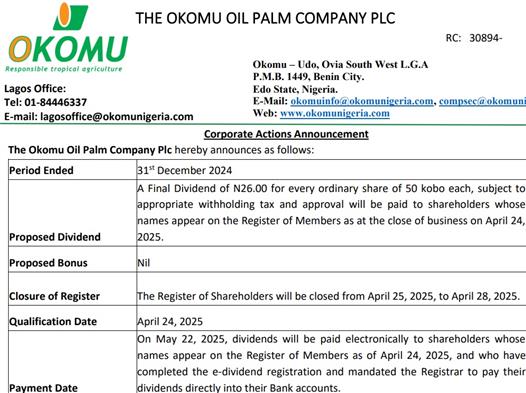Click the Period Ended table cell

click(72, 170)
